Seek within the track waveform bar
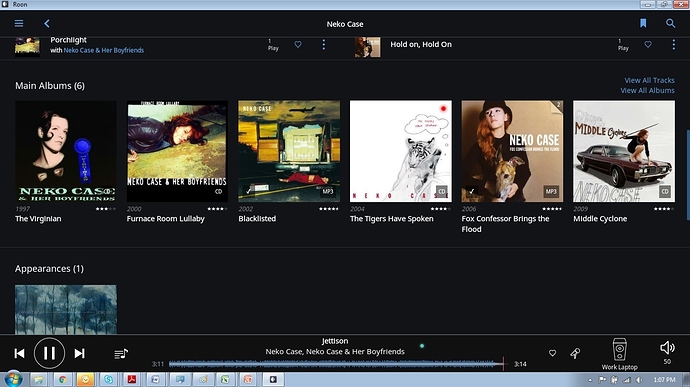690x387 pixels. pyautogui.click(x=336, y=364)
